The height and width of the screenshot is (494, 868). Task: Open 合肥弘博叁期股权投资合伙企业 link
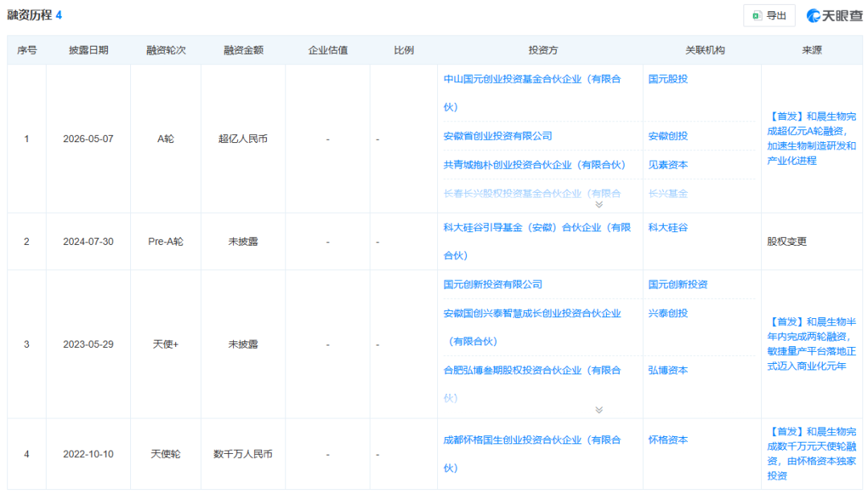pos(532,384)
